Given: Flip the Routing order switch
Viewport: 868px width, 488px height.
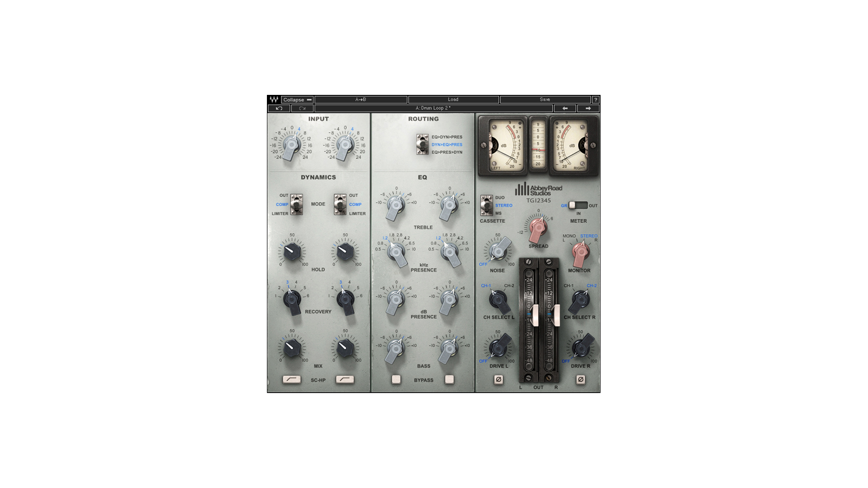Looking at the screenshot, I should click(423, 145).
